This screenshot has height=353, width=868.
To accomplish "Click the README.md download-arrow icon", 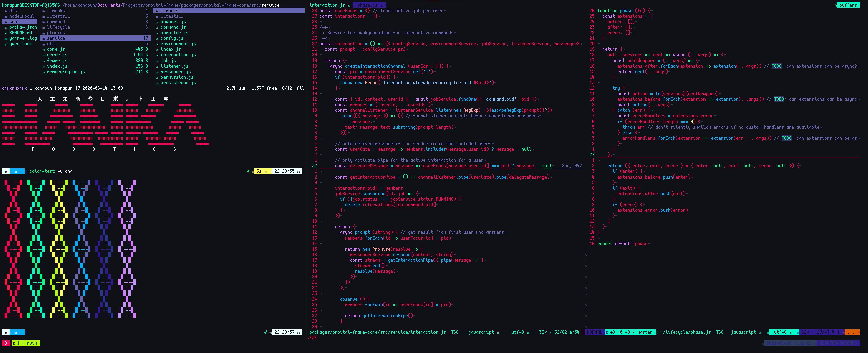I will pos(6,33).
